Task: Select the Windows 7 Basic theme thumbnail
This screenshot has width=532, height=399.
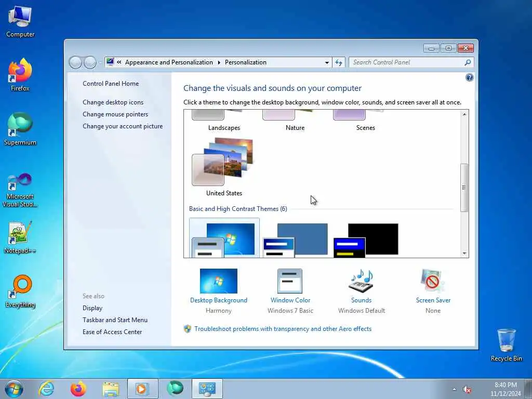Action: click(x=224, y=238)
